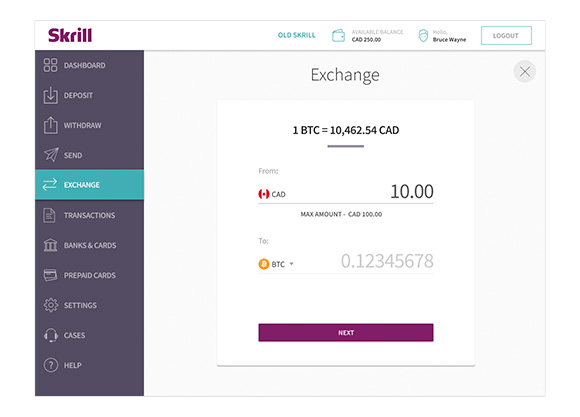
Task: Open the Settings gear icon
Action: (51, 305)
